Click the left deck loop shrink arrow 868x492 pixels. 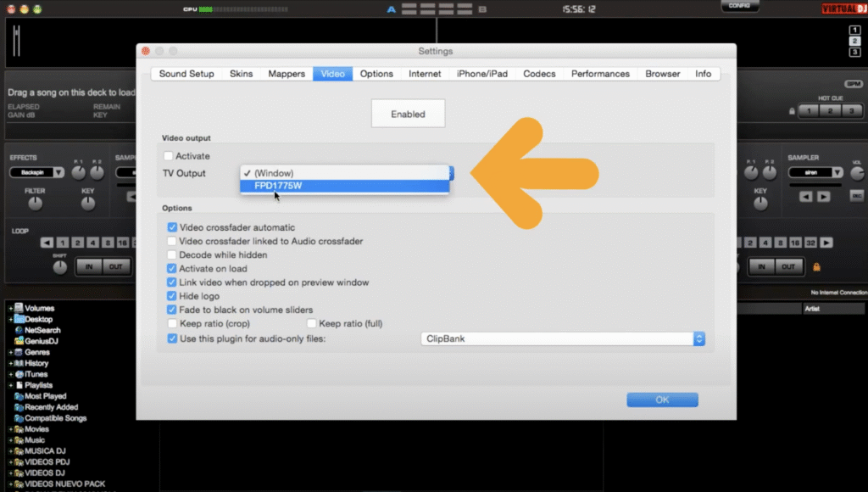point(47,243)
